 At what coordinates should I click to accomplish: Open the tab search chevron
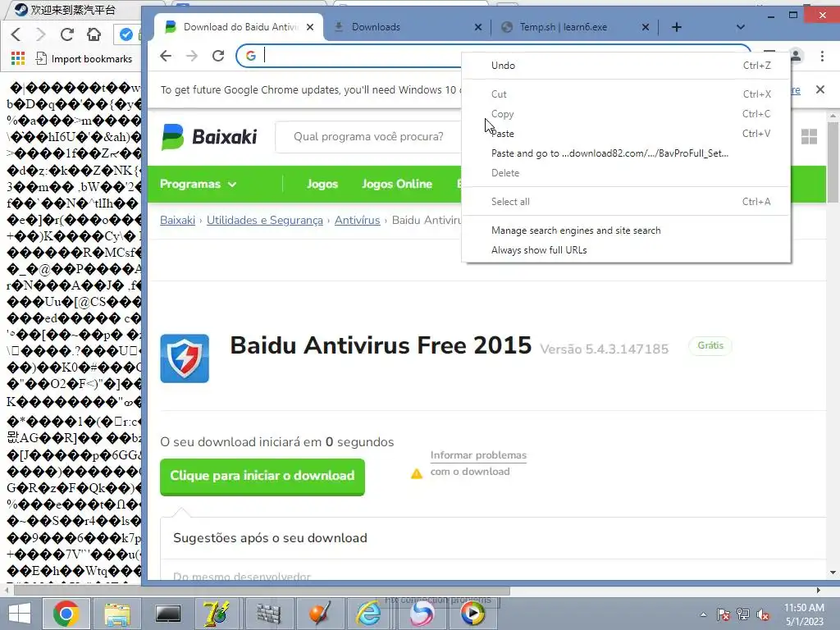741,27
